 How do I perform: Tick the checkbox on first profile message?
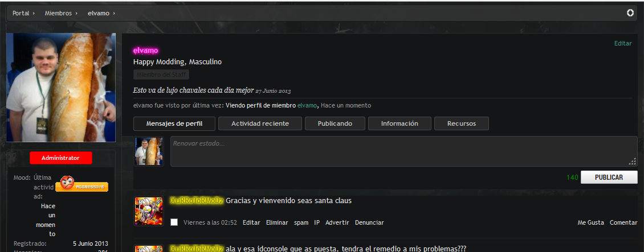click(174, 222)
